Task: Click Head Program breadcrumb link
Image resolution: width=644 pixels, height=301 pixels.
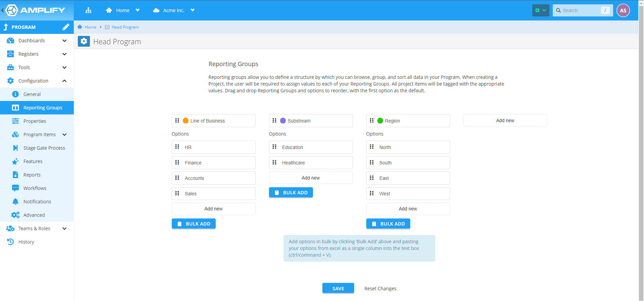Action: (125, 27)
